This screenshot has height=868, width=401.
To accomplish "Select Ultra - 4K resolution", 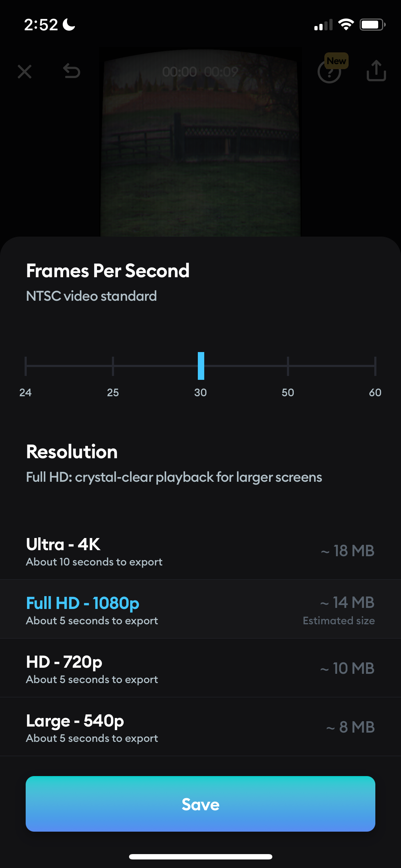I will tap(200, 551).
